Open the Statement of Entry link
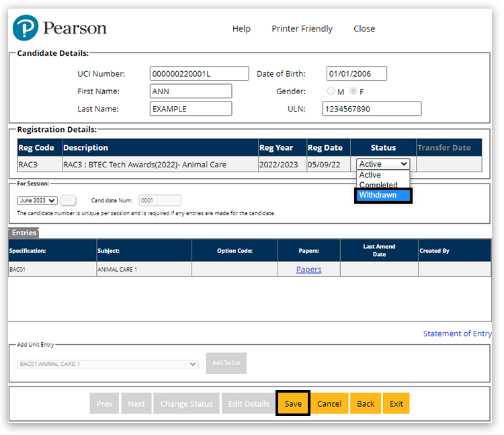The height and width of the screenshot is (435, 504). [x=457, y=333]
